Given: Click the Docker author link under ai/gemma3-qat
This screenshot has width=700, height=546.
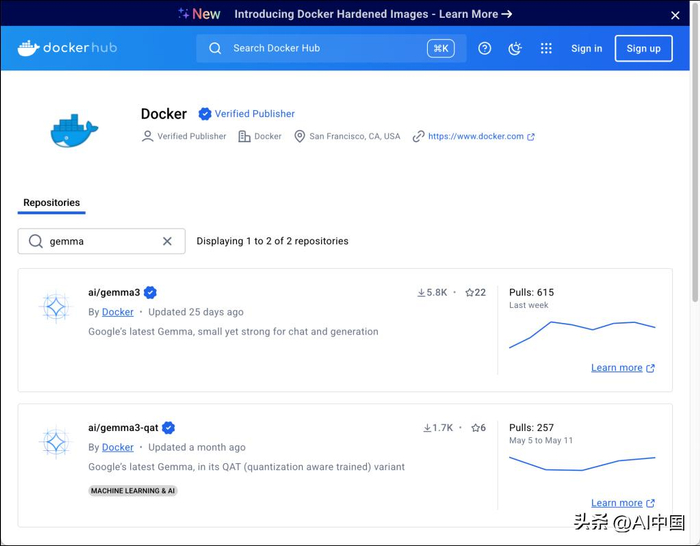Looking at the screenshot, I should [x=117, y=447].
